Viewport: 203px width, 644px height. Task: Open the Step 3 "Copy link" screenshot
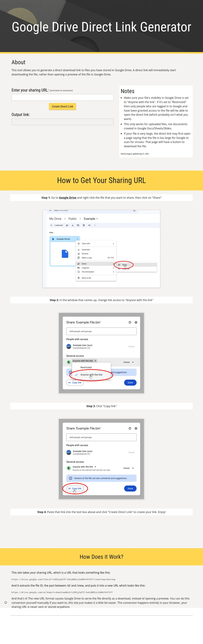tap(101, 459)
